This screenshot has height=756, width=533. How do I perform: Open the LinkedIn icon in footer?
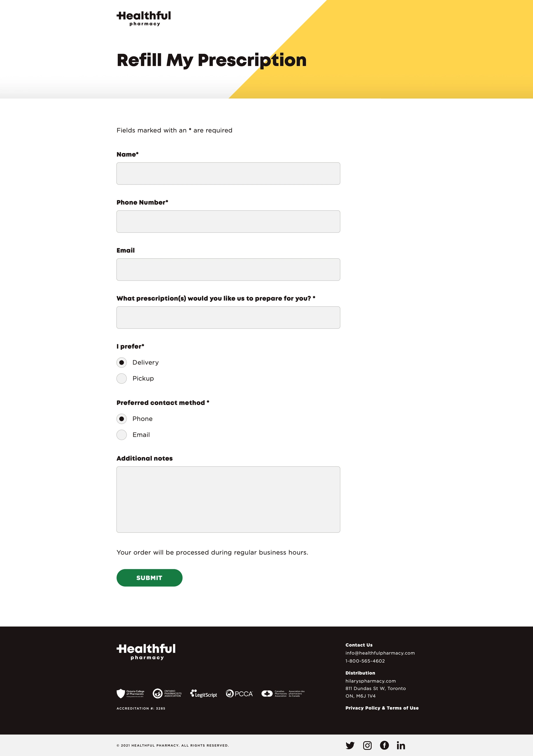[x=401, y=746]
